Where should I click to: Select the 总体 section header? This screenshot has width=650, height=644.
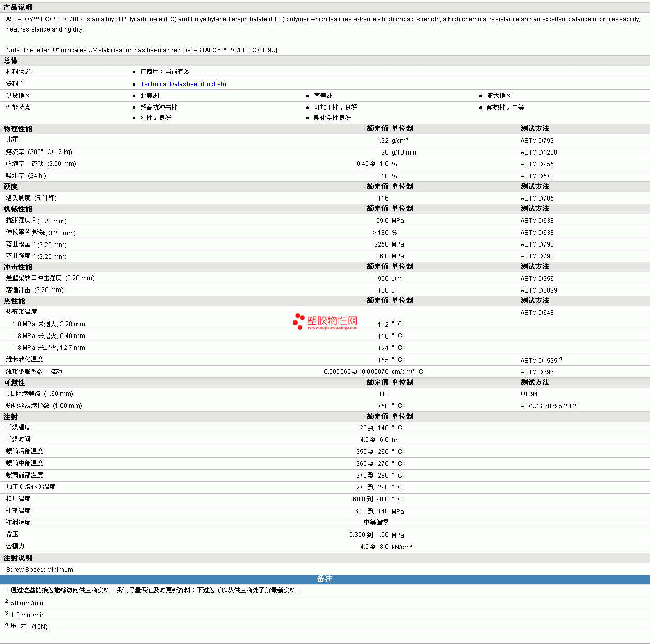coord(11,60)
